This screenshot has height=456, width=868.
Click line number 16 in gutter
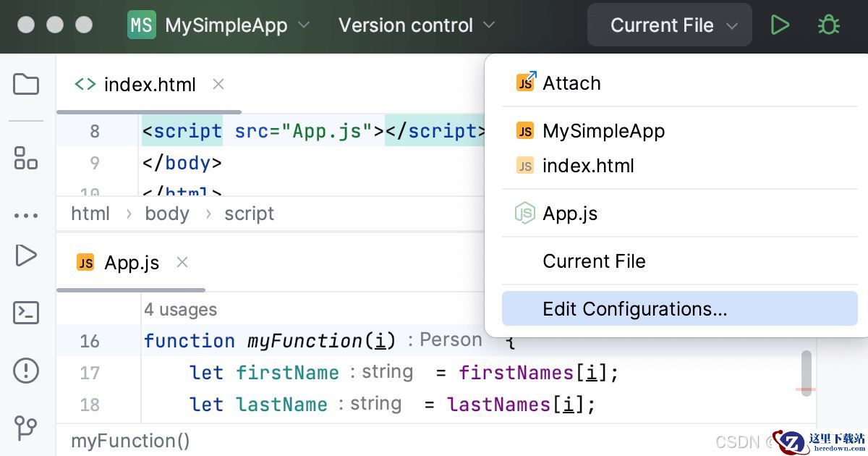tap(90, 341)
